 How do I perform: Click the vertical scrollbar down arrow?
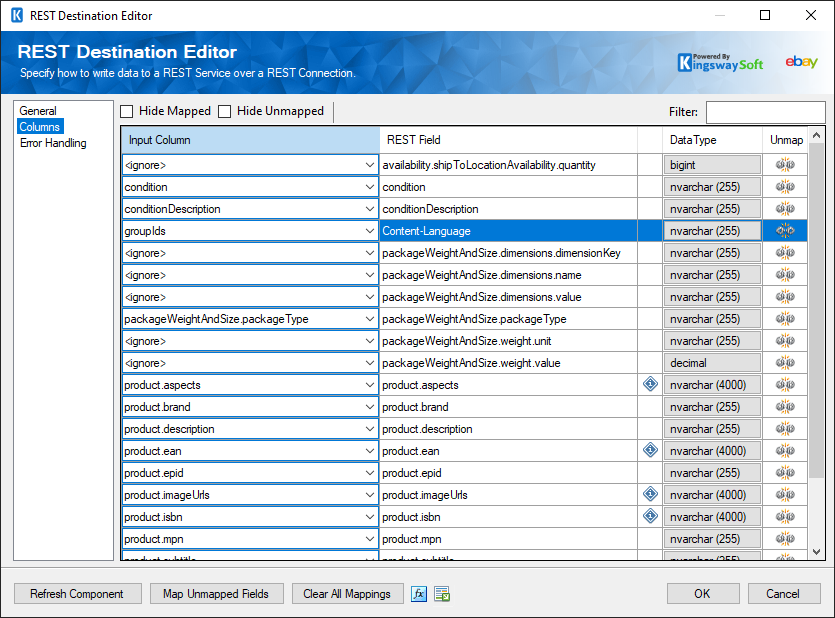pos(816,552)
